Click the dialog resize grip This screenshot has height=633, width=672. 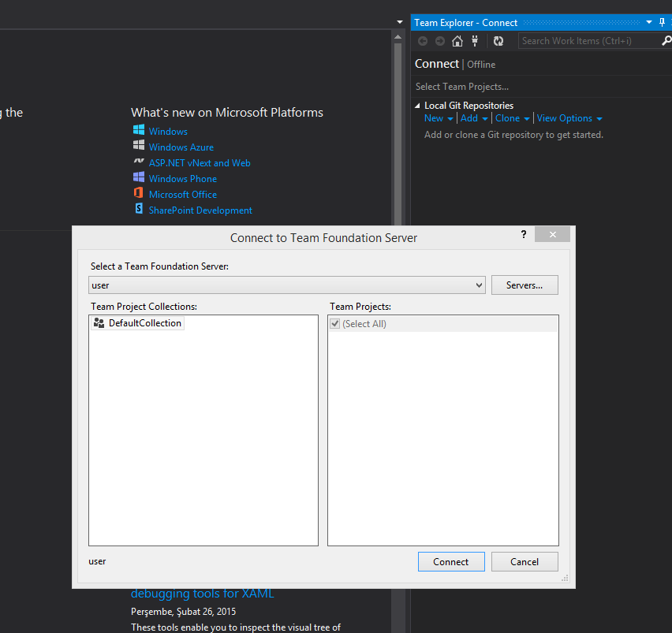[x=565, y=578]
